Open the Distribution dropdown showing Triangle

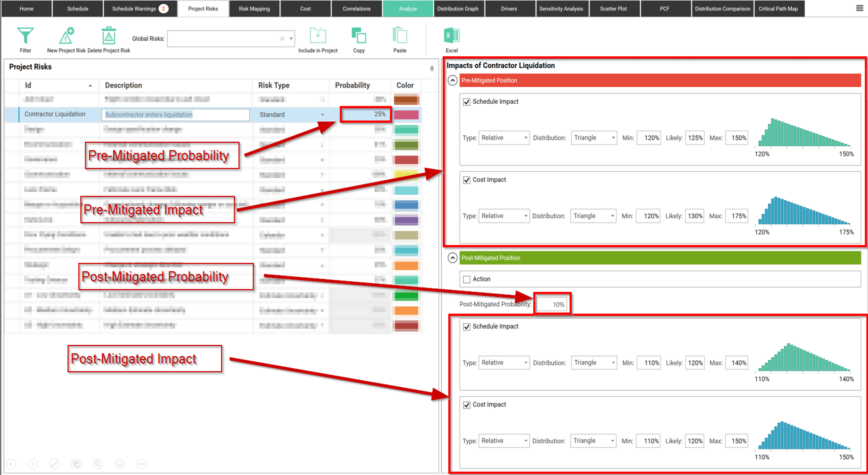[x=593, y=138]
